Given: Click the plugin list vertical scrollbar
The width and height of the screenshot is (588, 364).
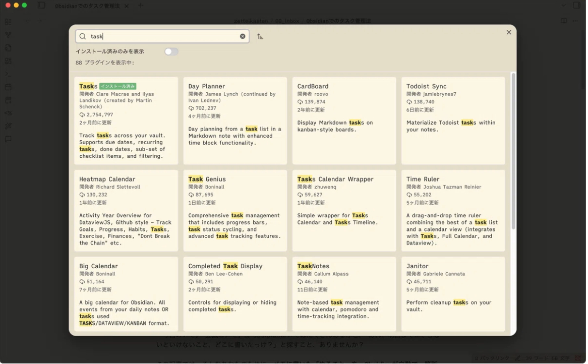Looking at the screenshot, I should [x=513, y=151].
